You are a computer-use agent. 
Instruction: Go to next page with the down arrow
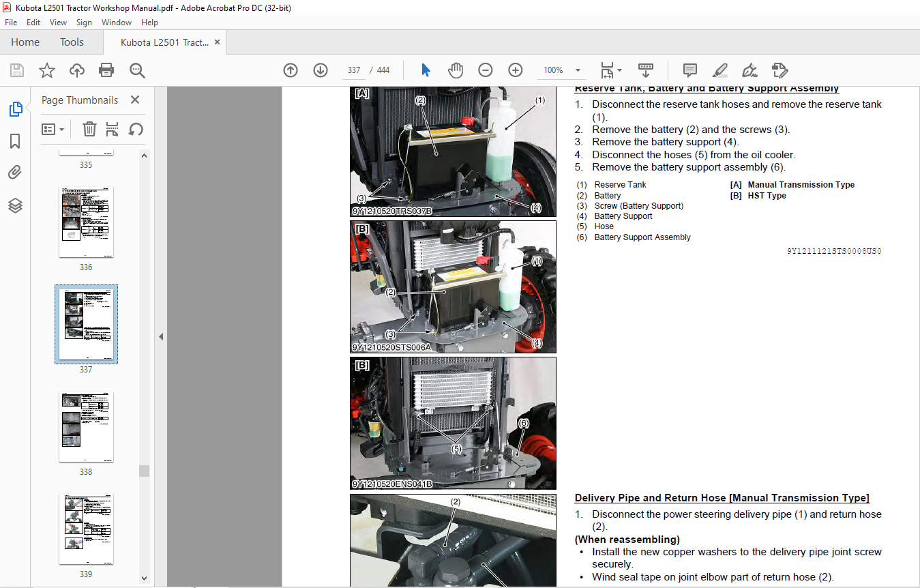coord(321,70)
